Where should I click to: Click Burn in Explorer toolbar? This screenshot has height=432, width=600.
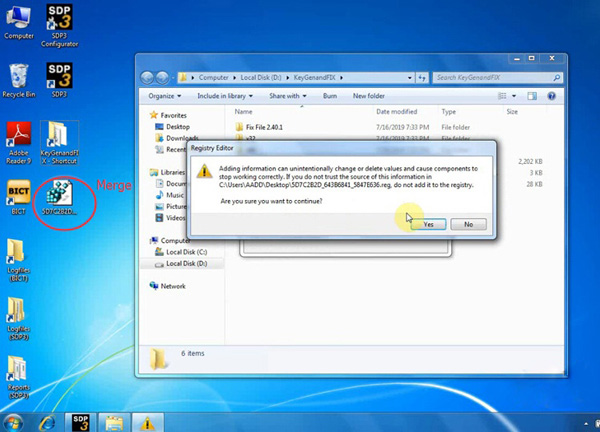click(x=330, y=96)
